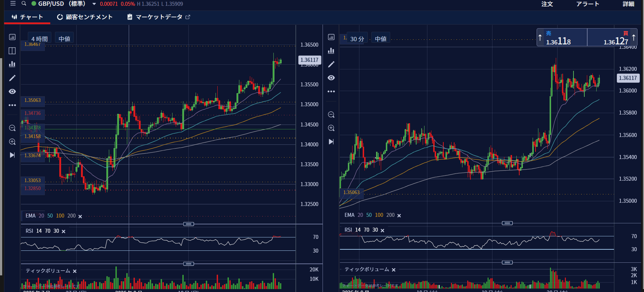Remove the RSI indicator on left chart
The image size is (644, 292).
tap(64, 231)
